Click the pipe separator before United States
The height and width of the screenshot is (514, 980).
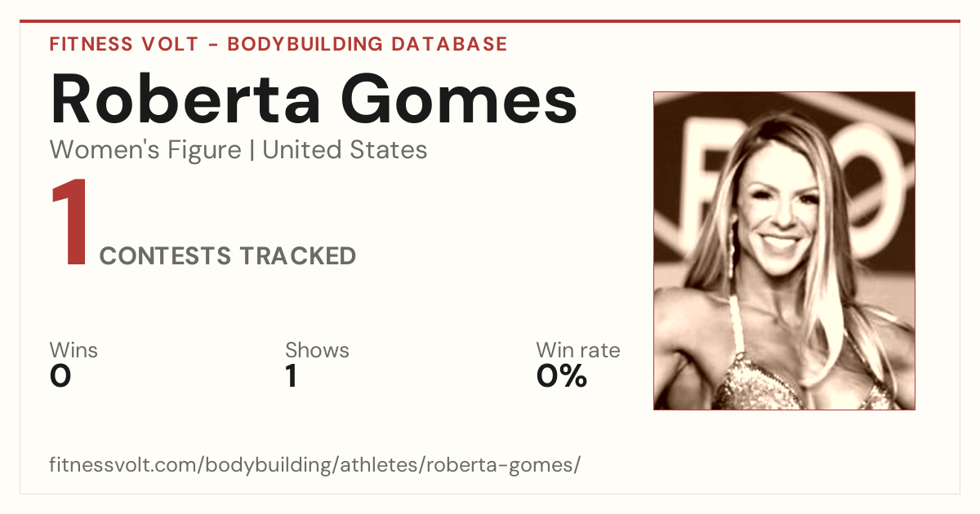tap(252, 150)
